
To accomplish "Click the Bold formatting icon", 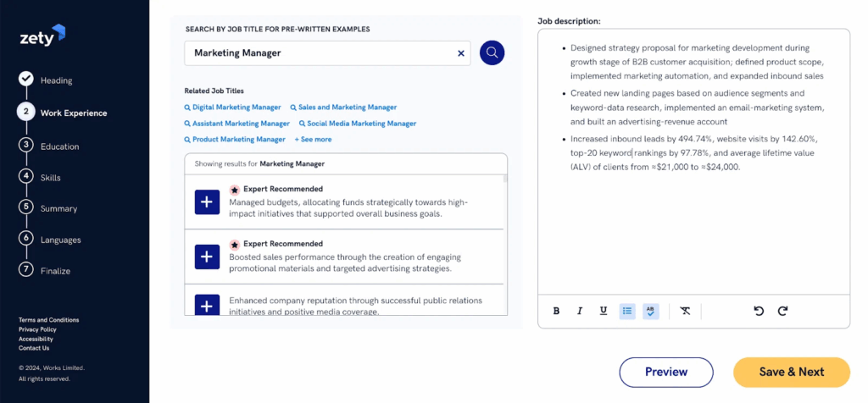I will pos(556,311).
